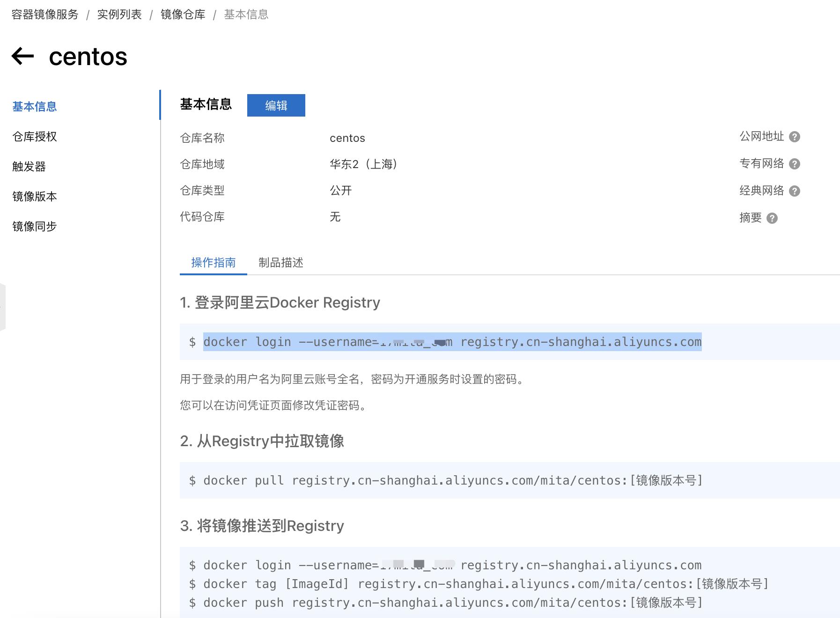Click the 代码仓库 label
Screen dimensions: 840x618
pyautogui.click(x=202, y=217)
